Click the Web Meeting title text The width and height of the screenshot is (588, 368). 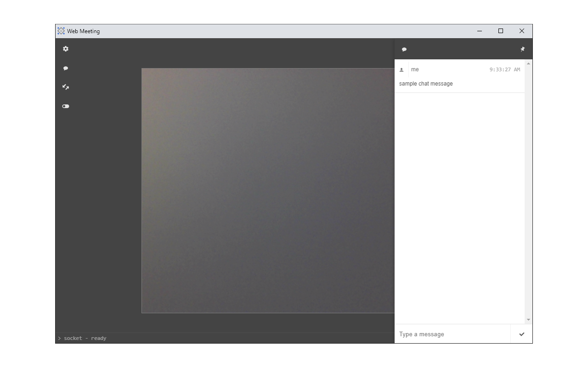tap(83, 31)
